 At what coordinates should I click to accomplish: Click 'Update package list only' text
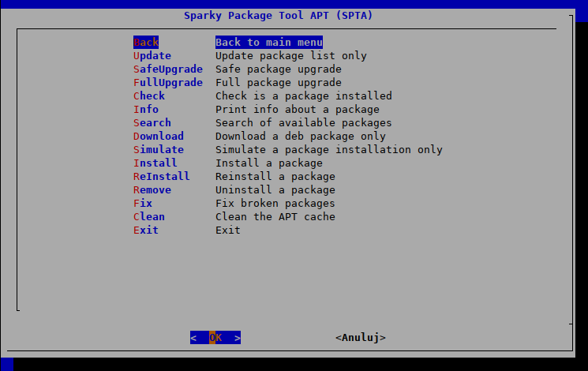tap(291, 56)
